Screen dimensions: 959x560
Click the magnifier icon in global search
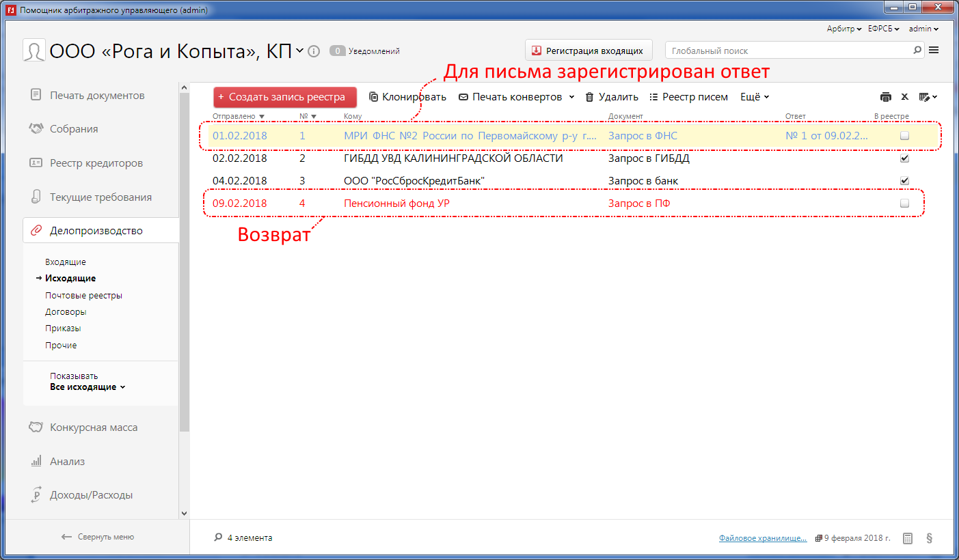tap(917, 51)
